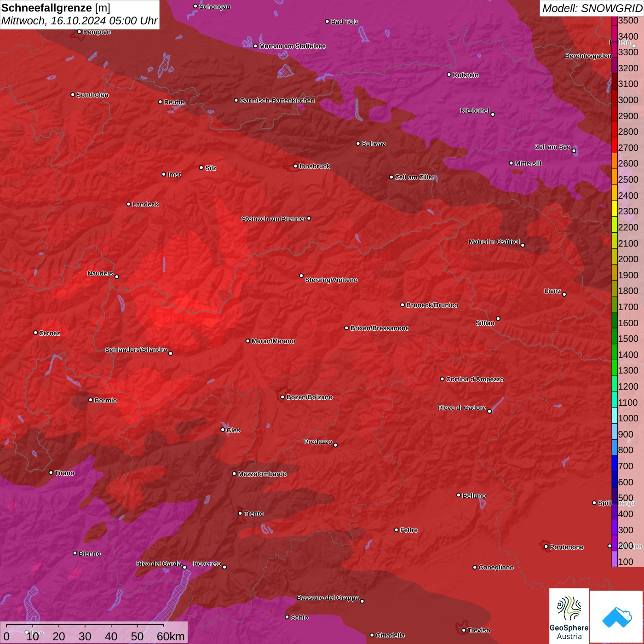
Task: Click the Kempten city marker
Action: 80,32
